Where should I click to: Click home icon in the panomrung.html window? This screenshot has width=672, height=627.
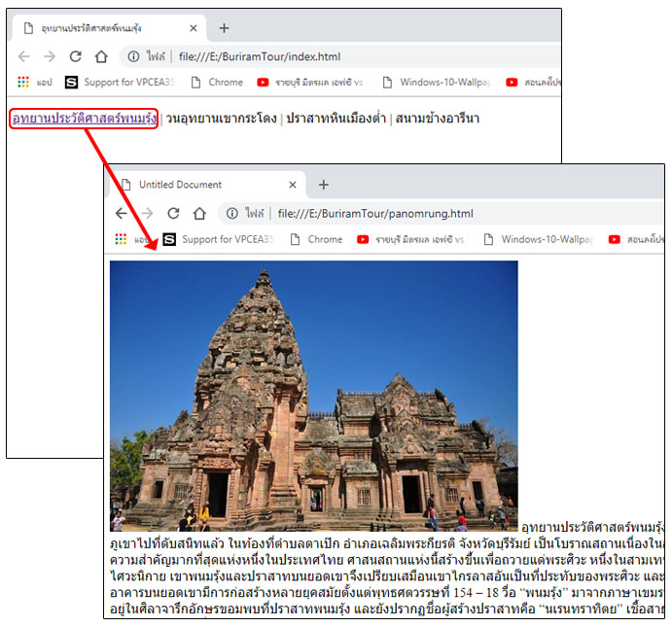pos(199,213)
